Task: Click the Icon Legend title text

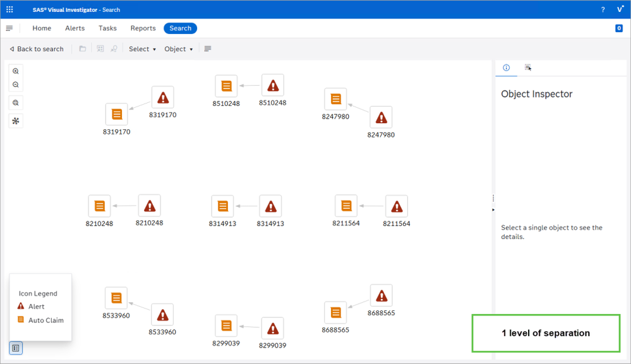Action: (38, 294)
